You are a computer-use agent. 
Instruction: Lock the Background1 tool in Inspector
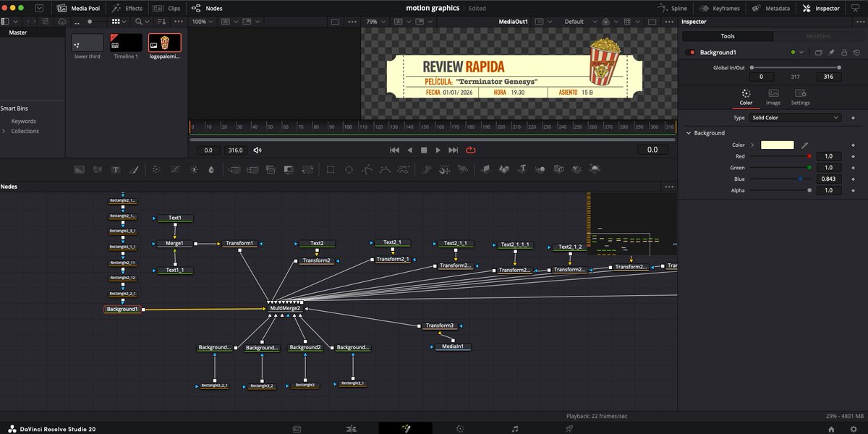[x=845, y=52]
